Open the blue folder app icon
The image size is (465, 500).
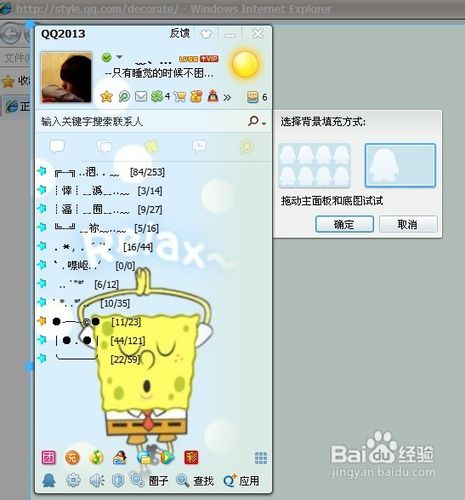click(x=144, y=457)
